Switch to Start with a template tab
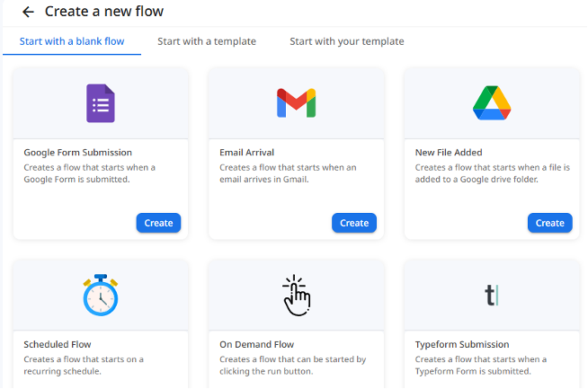The width and height of the screenshot is (588, 389). [207, 41]
